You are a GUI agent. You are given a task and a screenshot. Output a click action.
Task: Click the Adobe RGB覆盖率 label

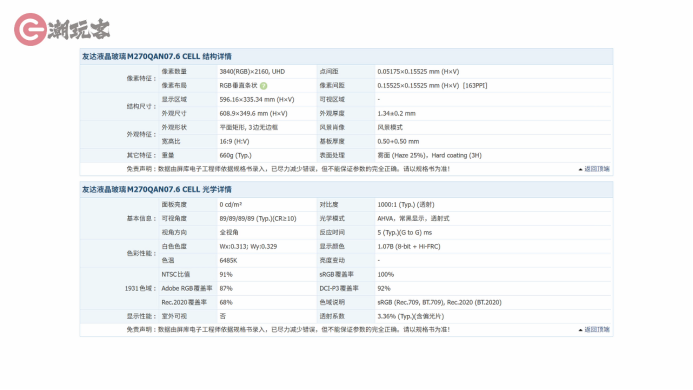point(187,288)
